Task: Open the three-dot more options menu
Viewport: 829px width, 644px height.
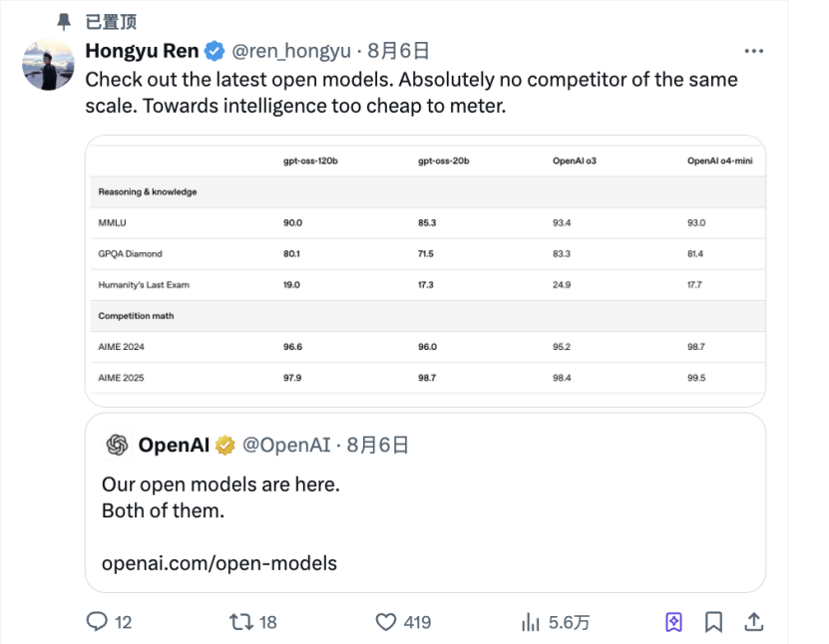Action: click(754, 50)
